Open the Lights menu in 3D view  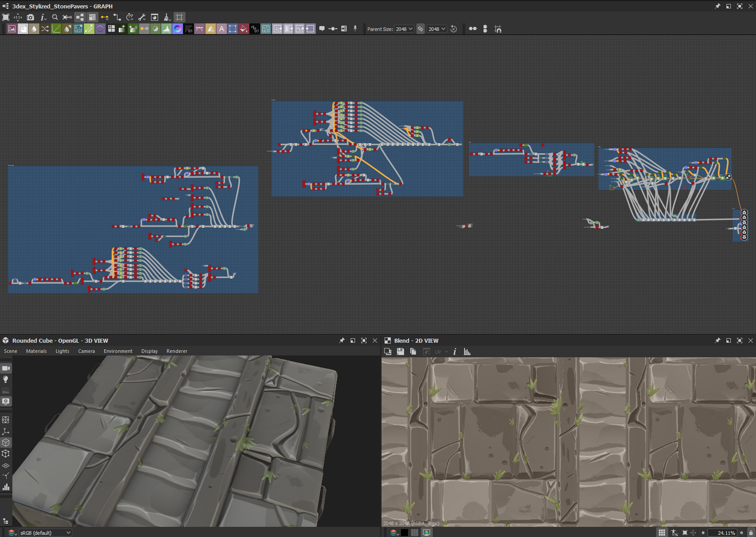(62, 351)
